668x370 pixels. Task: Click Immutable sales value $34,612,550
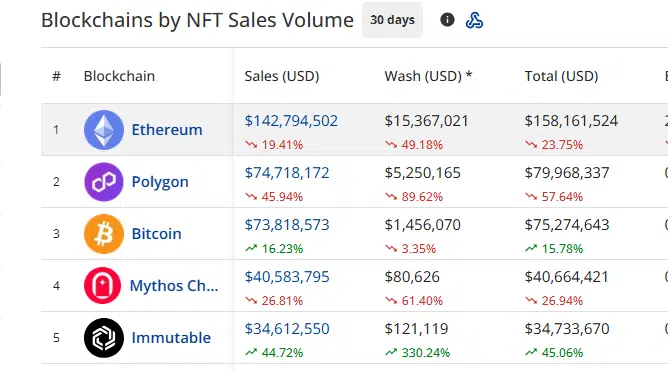(287, 329)
